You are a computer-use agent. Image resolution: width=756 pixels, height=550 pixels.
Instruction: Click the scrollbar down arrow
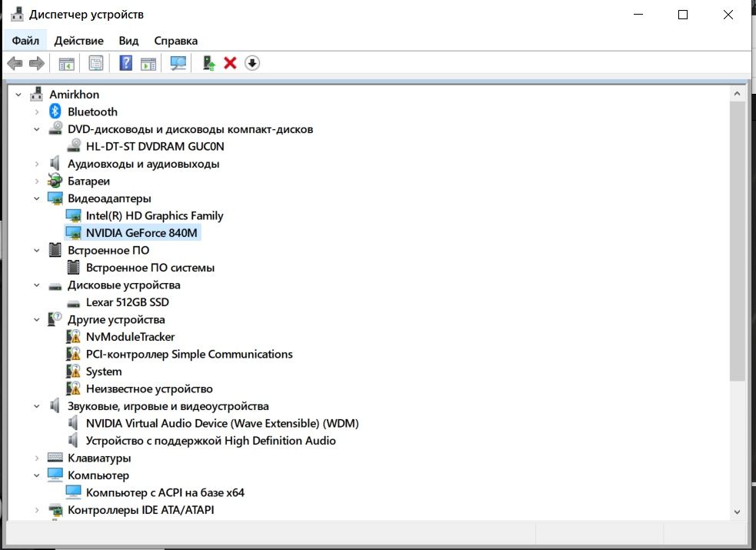737,512
